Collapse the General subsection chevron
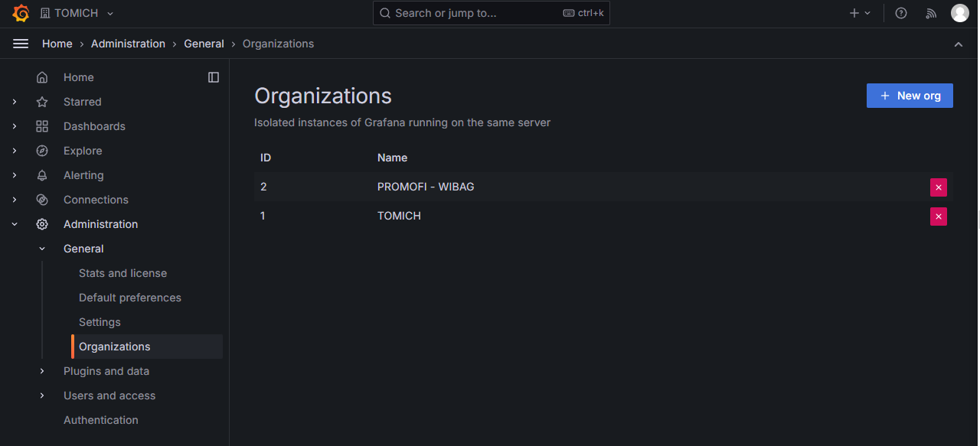Screen dimensions: 980x446 (x=42, y=249)
